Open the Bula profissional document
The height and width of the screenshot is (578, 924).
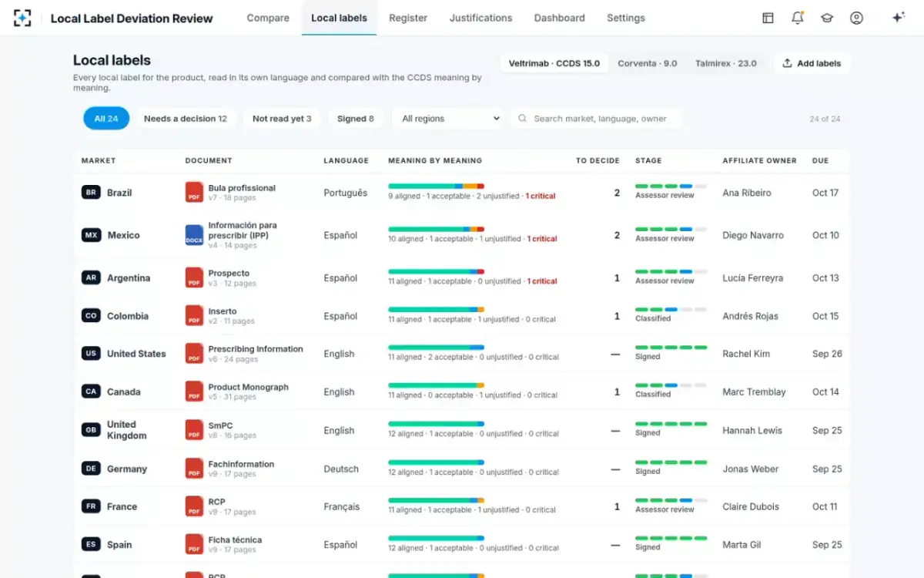(242, 187)
